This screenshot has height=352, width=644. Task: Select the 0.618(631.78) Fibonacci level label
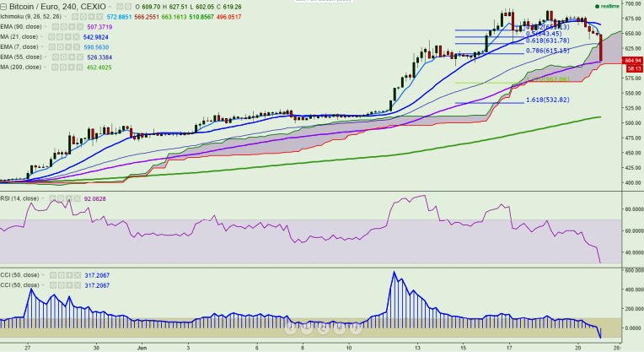tap(547, 41)
